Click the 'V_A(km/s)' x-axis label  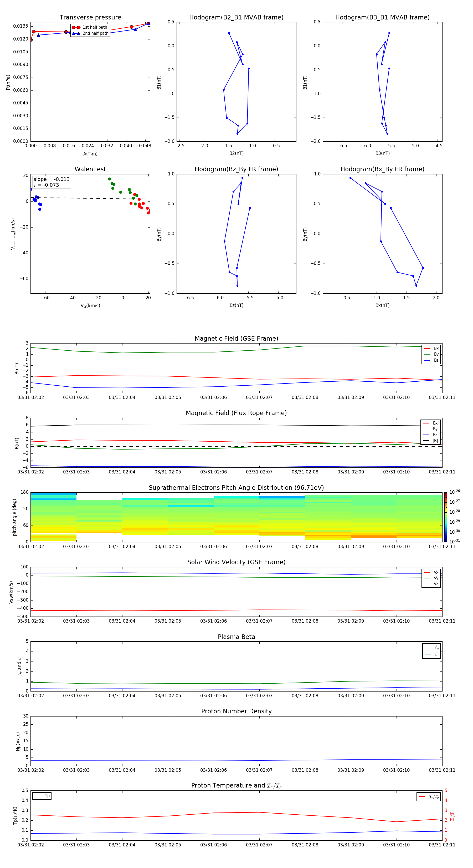coord(90,306)
